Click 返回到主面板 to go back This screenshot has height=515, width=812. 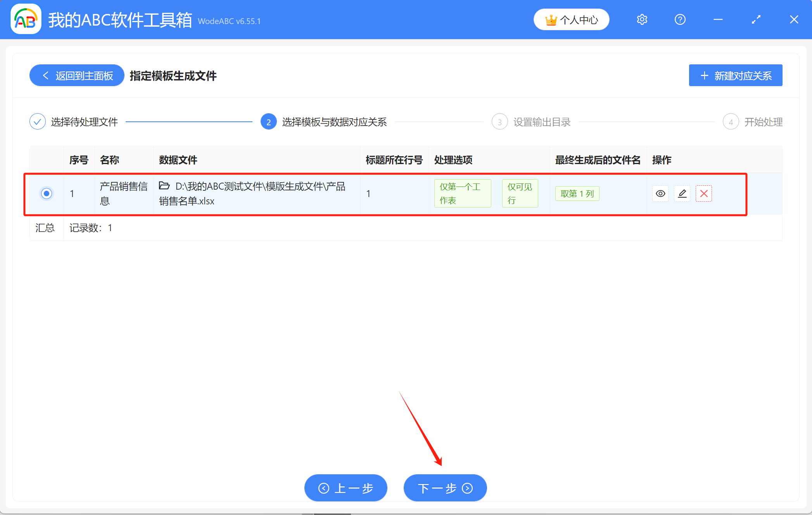[76, 75]
